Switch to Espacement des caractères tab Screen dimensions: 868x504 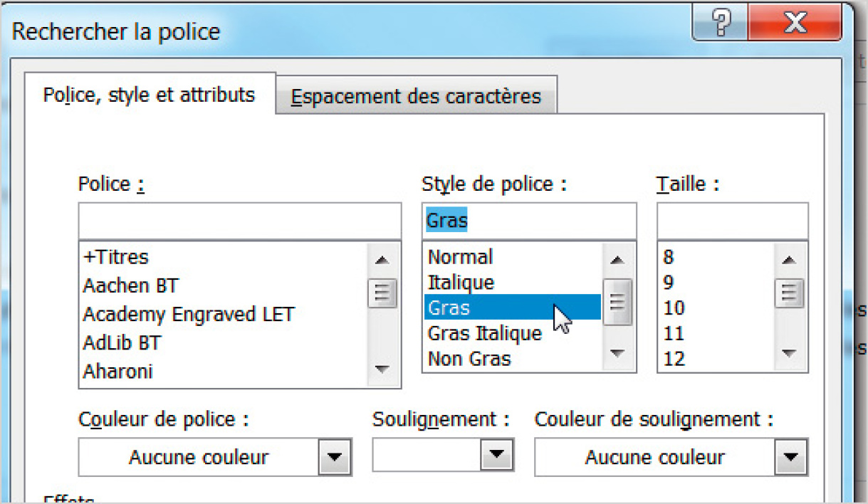tap(416, 96)
